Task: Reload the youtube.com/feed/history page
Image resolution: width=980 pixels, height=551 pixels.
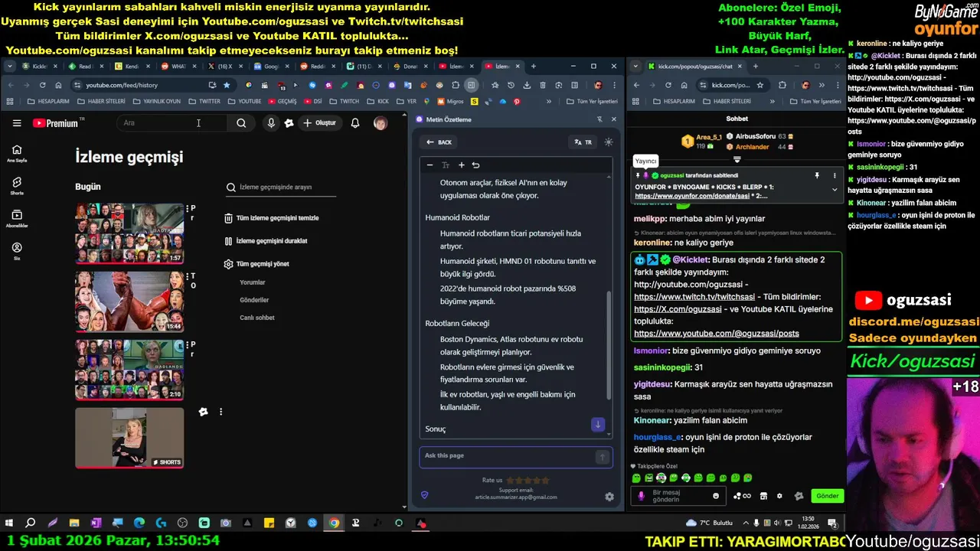Action: click(x=43, y=85)
